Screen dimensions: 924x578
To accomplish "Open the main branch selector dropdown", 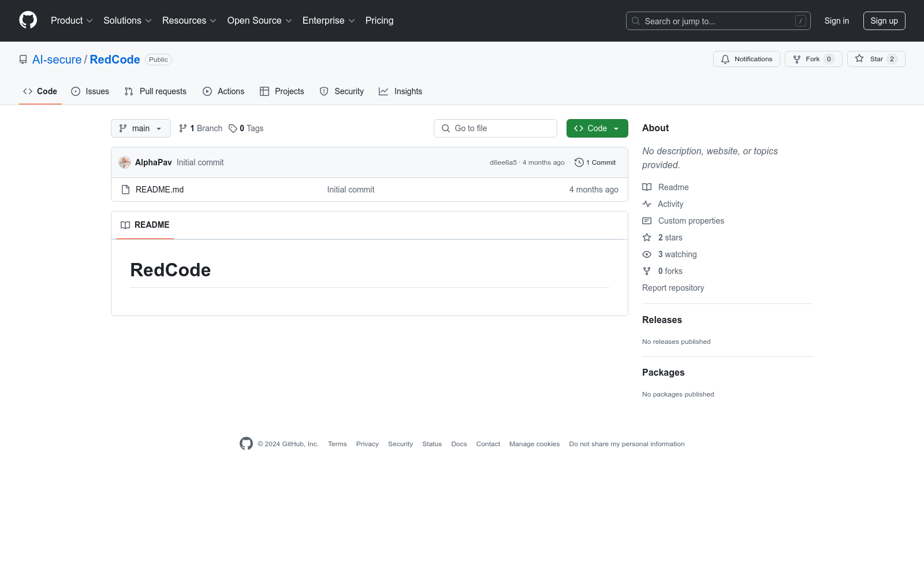I will 141,128.
